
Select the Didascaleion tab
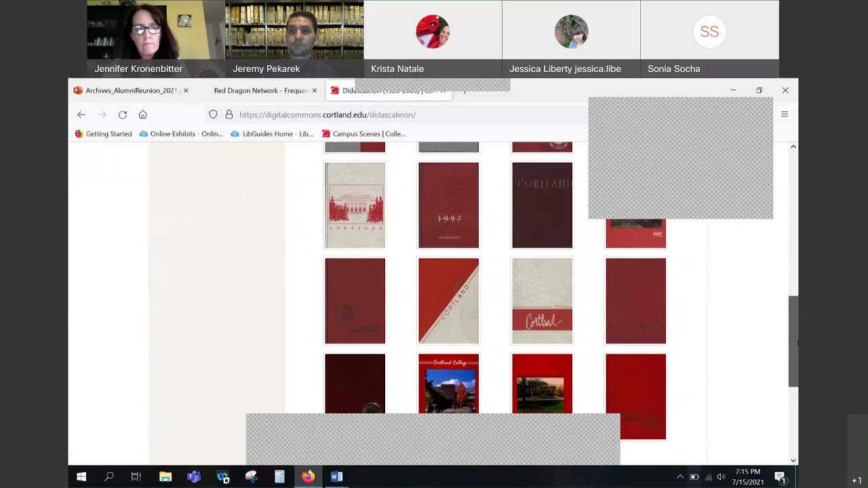(x=388, y=90)
